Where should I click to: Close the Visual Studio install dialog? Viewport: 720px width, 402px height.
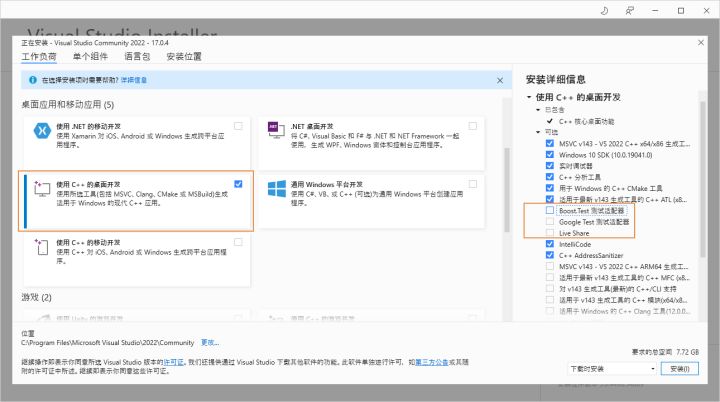[701, 43]
